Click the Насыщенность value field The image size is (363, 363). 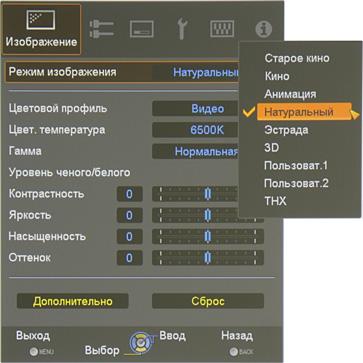129,237
